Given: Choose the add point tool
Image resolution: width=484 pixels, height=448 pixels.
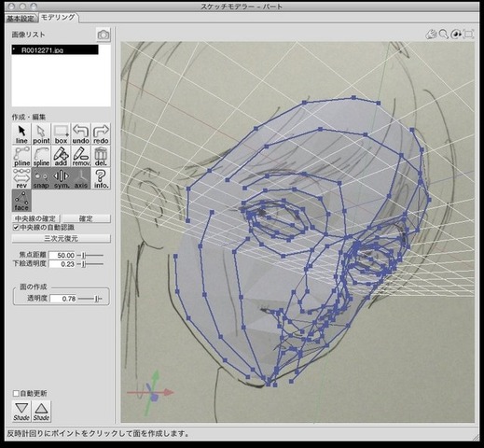Looking at the screenshot, I should tap(62, 157).
